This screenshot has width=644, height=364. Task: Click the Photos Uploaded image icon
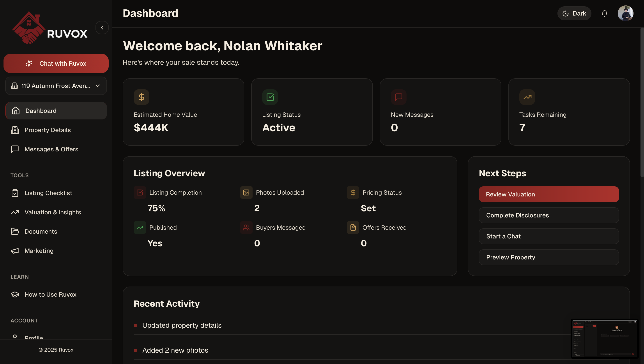[x=246, y=192]
